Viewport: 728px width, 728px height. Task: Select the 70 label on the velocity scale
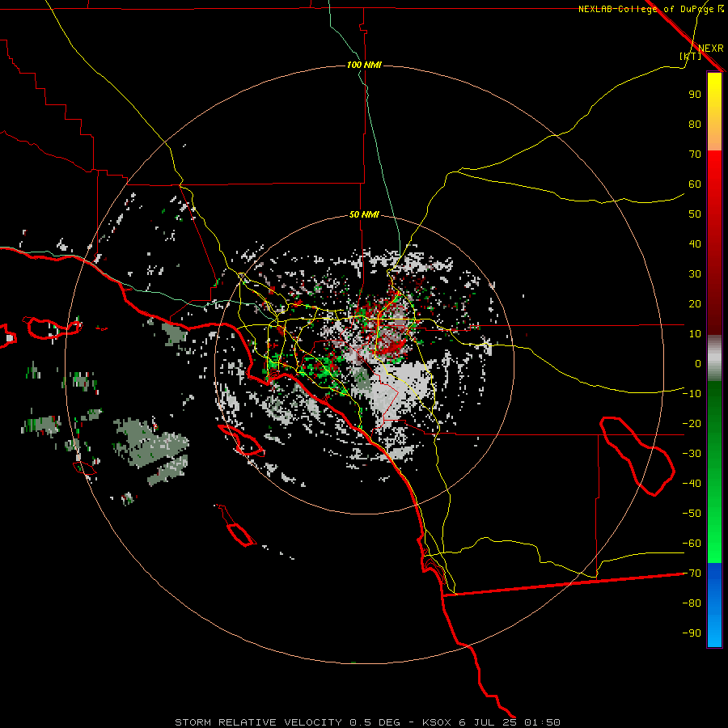tap(695, 154)
